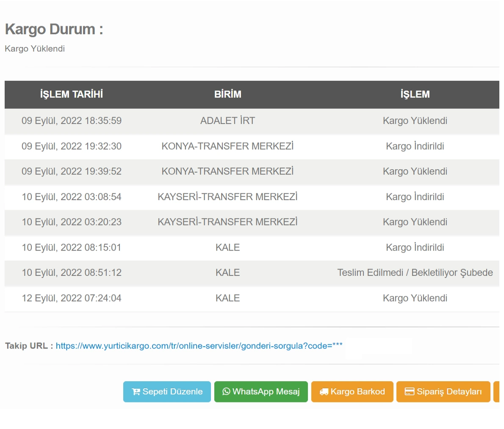Select the 10 Eylül 03:20:23 date cell

click(x=72, y=222)
